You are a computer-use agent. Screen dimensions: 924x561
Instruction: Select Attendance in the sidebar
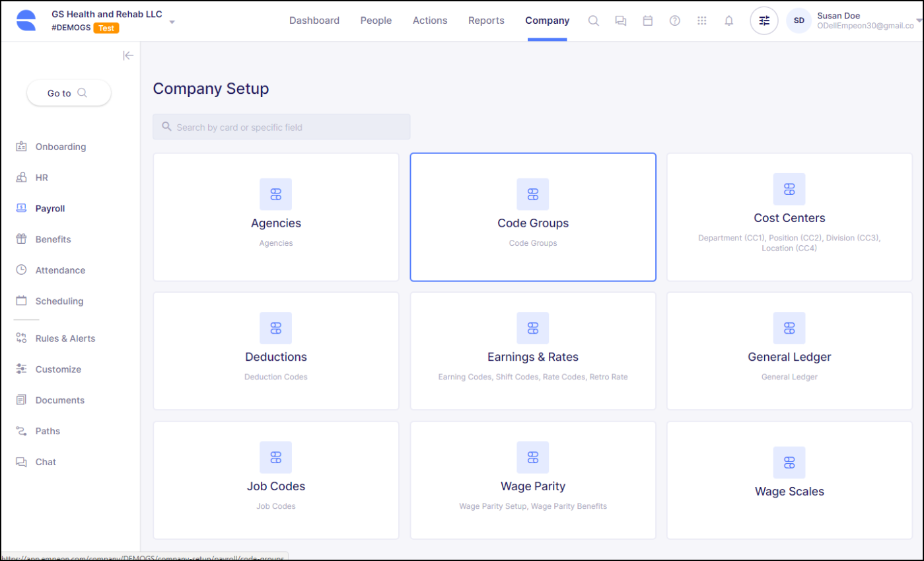[60, 270]
